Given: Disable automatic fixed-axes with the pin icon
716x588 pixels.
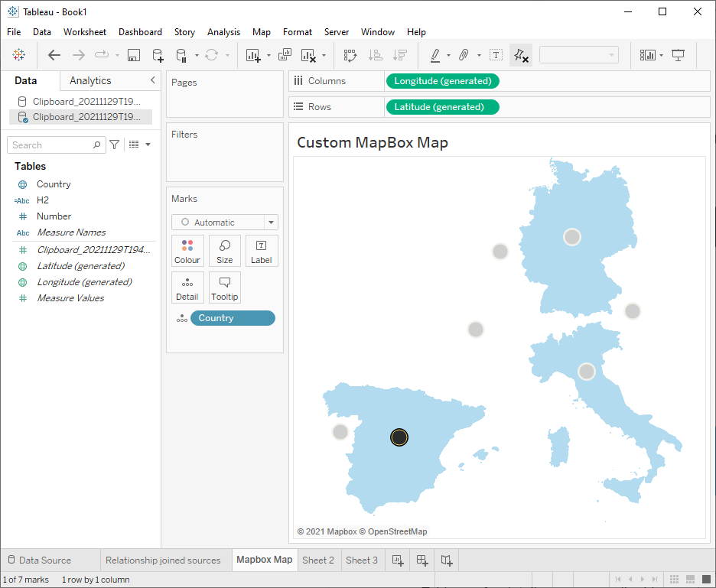Looking at the screenshot, I should tap(520, 55).
